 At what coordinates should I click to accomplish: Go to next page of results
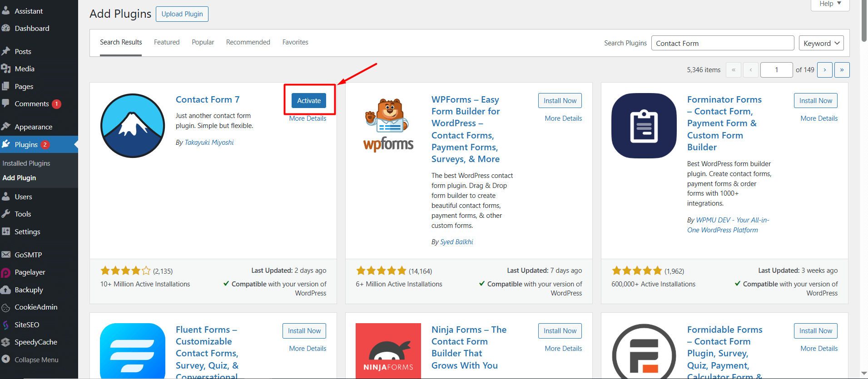pos(825,70)
